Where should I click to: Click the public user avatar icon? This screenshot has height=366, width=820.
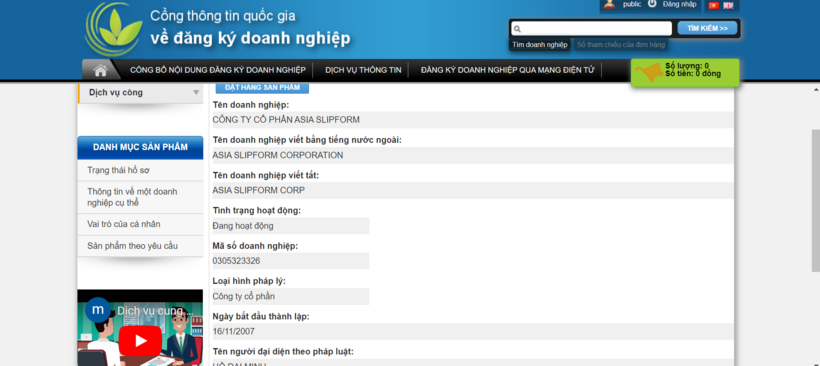(609, 4)
